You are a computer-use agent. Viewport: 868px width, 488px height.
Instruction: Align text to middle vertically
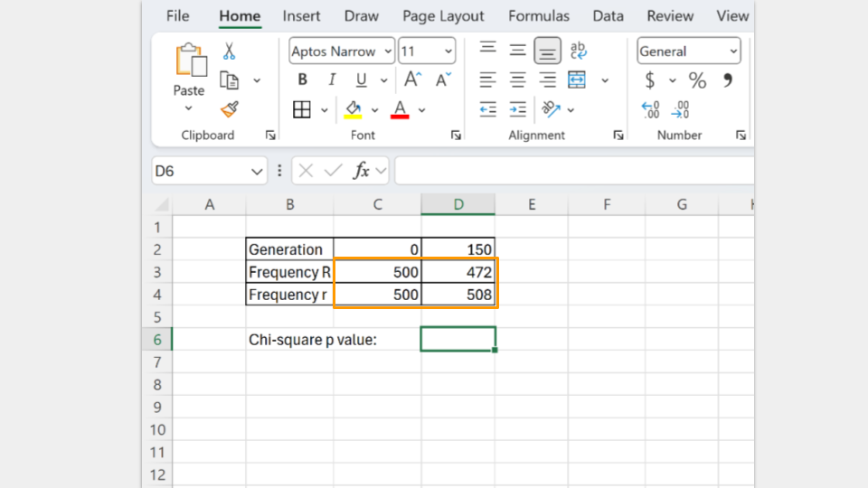[517, 51]
